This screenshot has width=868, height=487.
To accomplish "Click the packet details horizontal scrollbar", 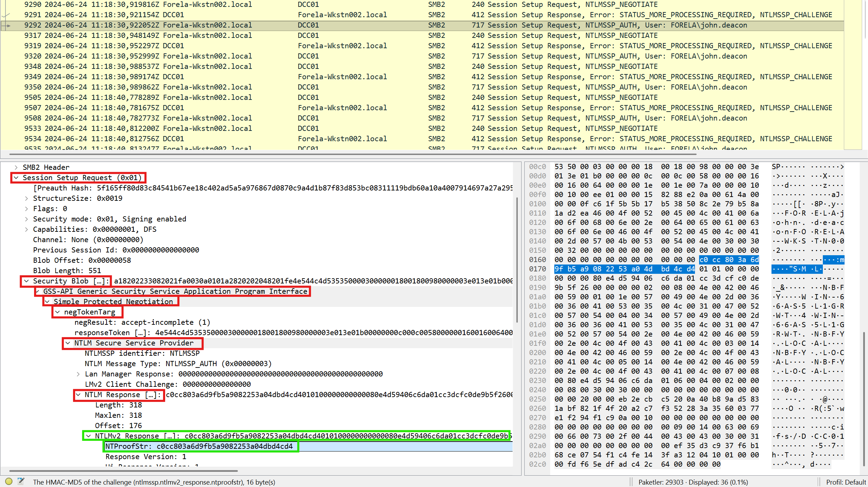I will tap(123, 470).
